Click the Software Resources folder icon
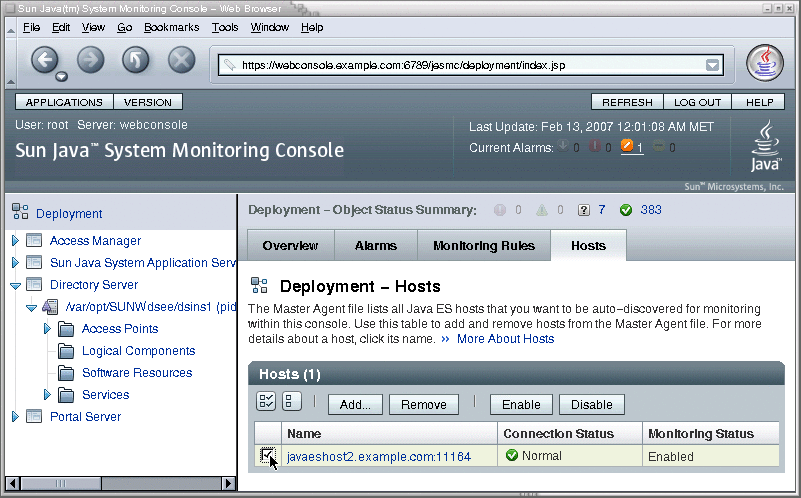801x498 pixels. point(66,373)
